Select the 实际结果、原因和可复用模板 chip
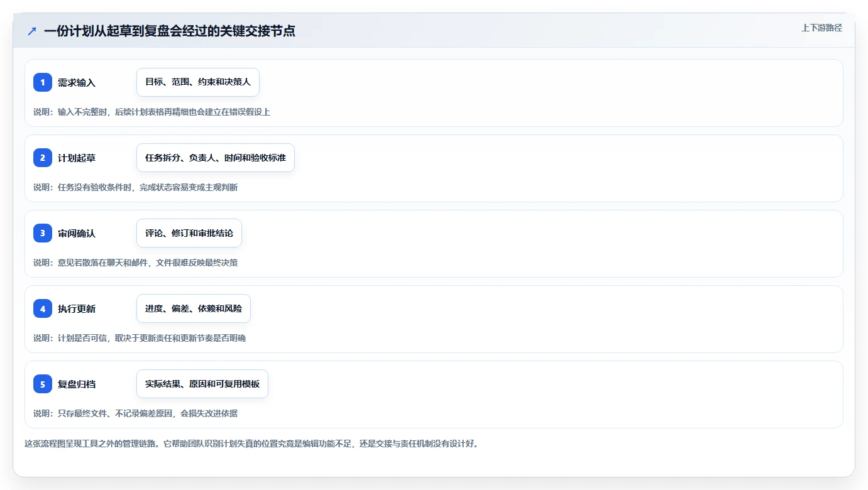The width and height of the screenshot is (868, 490). pos(202,384)
